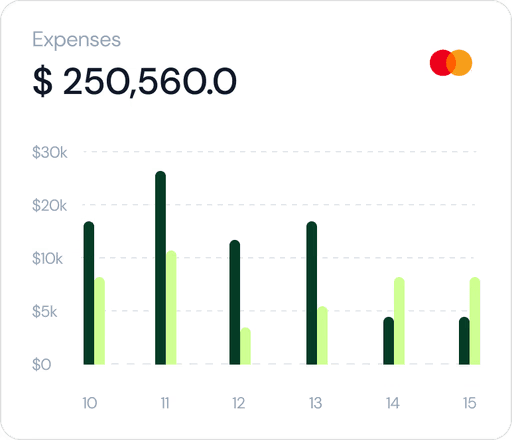
Task: Click the x-axis label 15
Action: click(x=469, y=403)
